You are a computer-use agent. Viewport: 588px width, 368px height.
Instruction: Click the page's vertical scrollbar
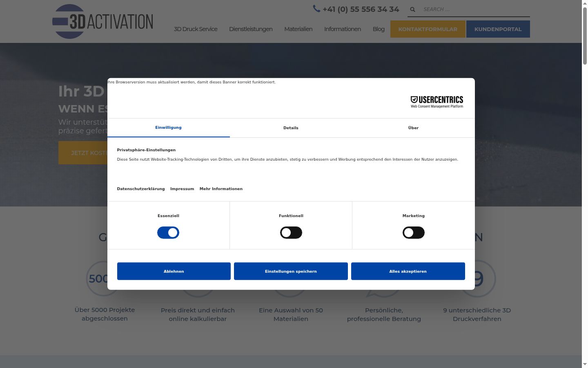(x=585, y=184)
